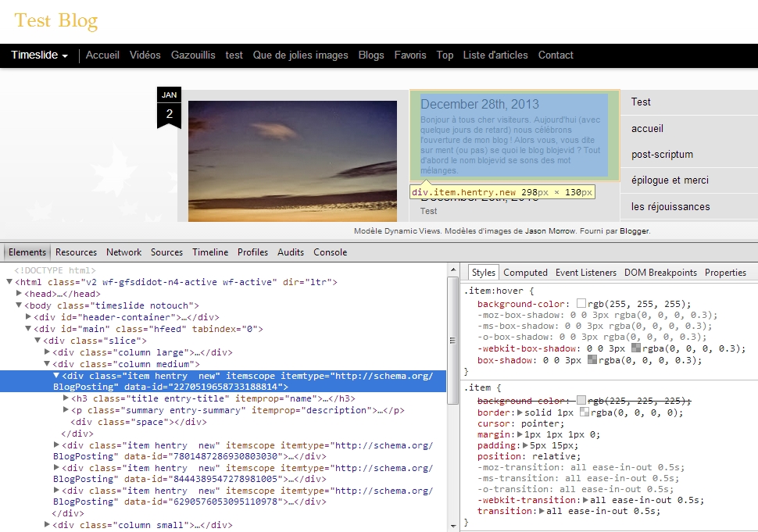Follow the Jason Morrow footer link
The image size is (758, 532).
coord(551,231)
